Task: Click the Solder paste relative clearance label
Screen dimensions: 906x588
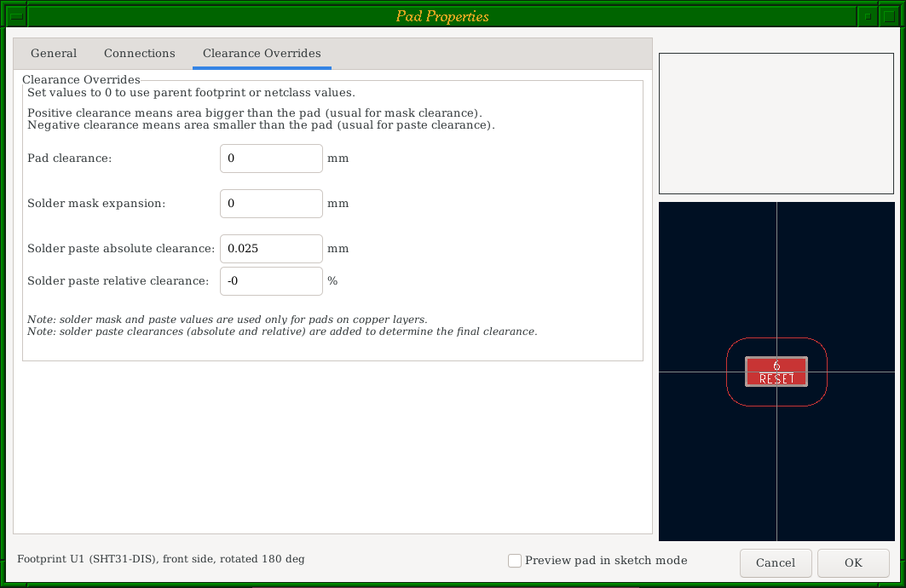Action: point(118,281)
